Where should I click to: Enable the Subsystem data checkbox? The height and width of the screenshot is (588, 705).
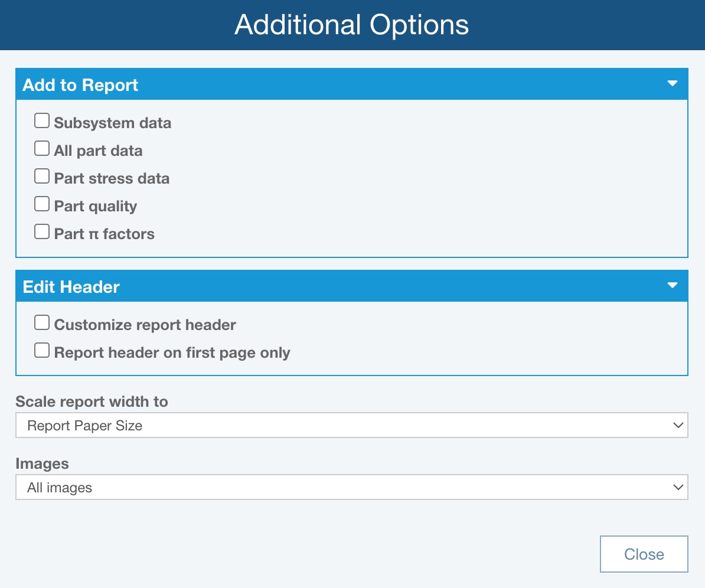click(41, 121)
